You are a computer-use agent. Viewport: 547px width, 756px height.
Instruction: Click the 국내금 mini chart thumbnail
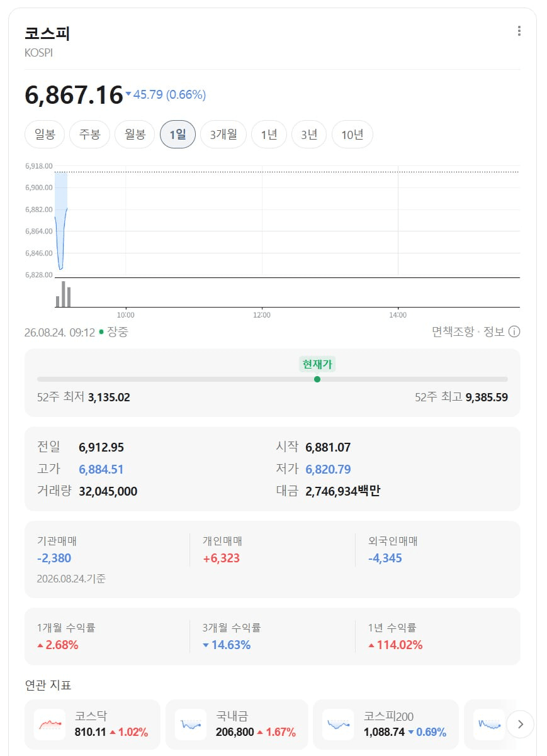pyautogui.click(x=190, y=724)
